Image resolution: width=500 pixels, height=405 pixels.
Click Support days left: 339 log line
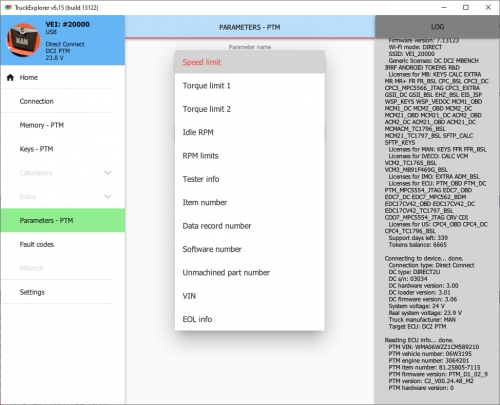tap(418, 238)
